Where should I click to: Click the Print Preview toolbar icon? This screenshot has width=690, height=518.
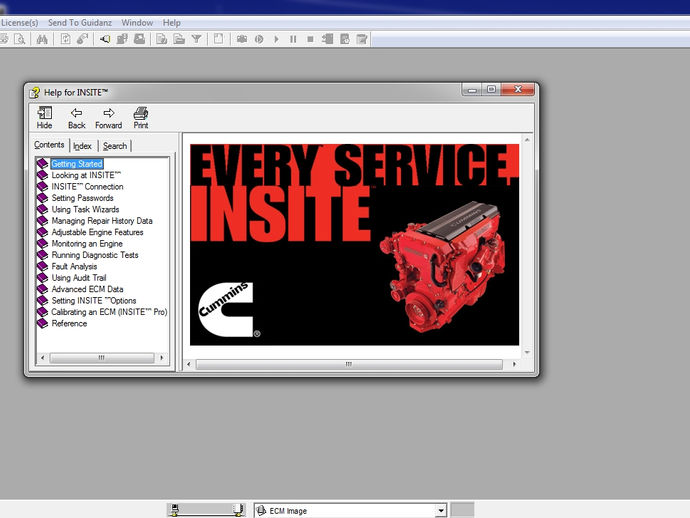point(19,39)
